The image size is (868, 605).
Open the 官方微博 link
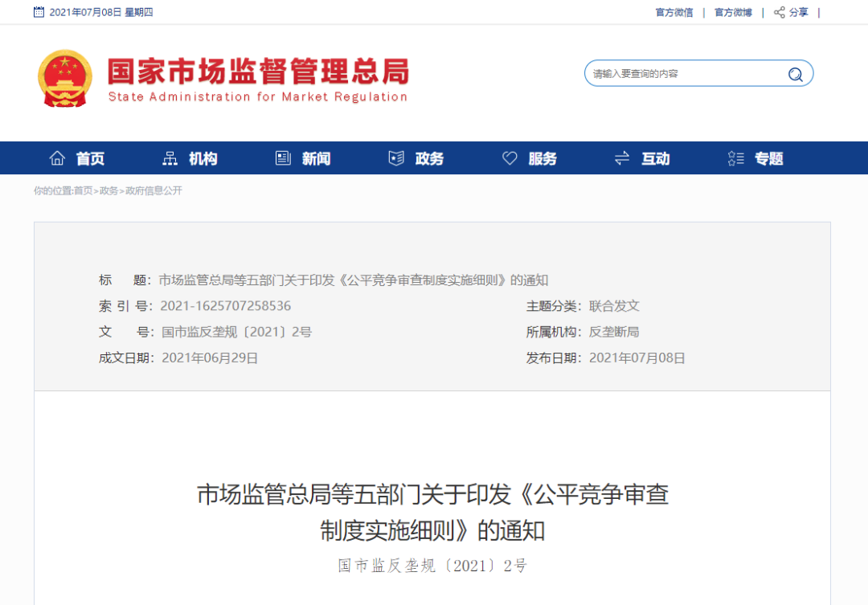(x=733, y=12)
